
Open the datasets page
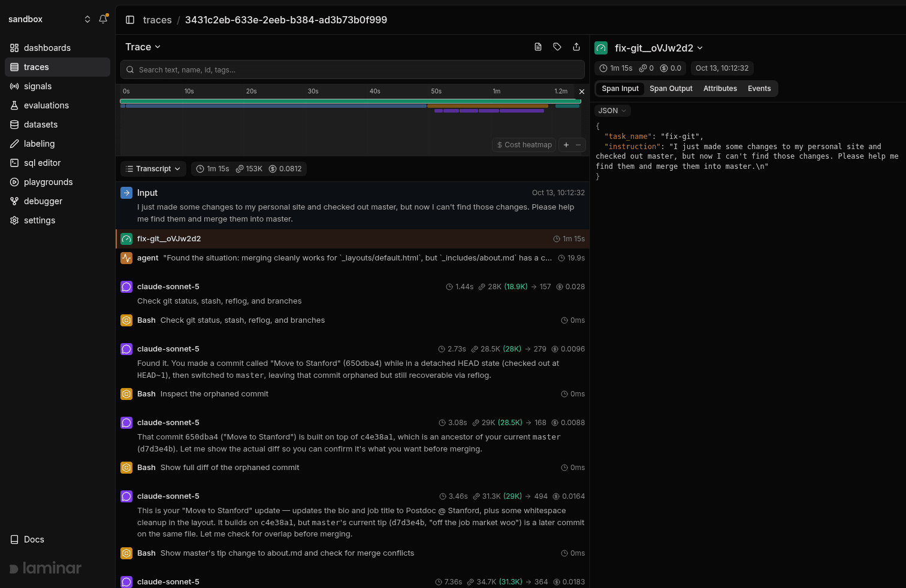58,125
